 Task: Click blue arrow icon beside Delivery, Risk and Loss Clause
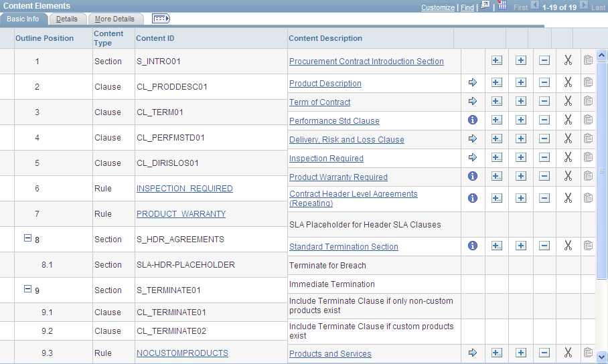pos(472,139)
